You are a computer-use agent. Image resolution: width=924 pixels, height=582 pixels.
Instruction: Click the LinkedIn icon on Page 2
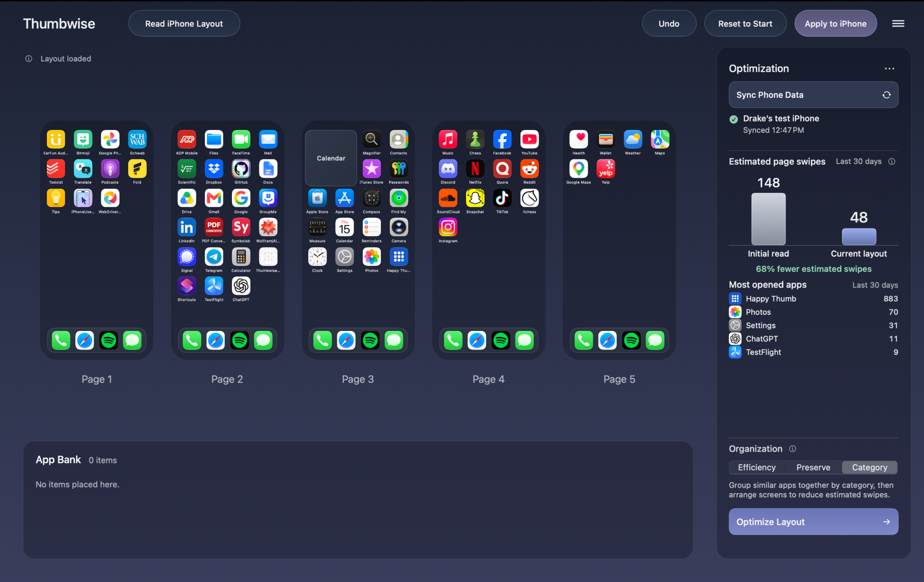[x=187, y=228]
